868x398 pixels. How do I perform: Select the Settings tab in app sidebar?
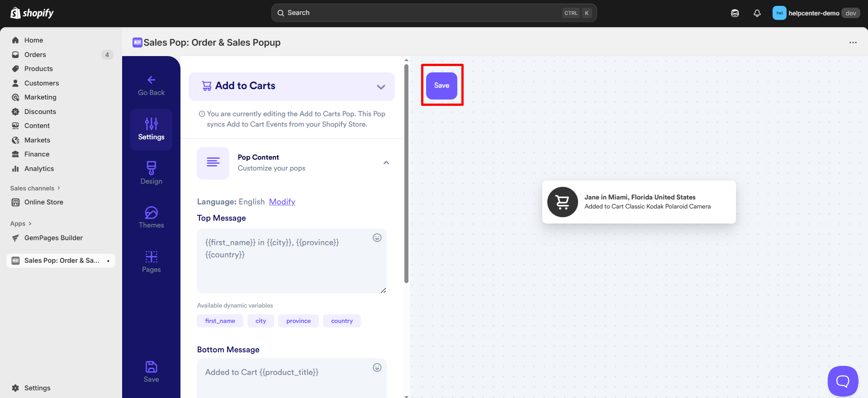pos(151,129)
